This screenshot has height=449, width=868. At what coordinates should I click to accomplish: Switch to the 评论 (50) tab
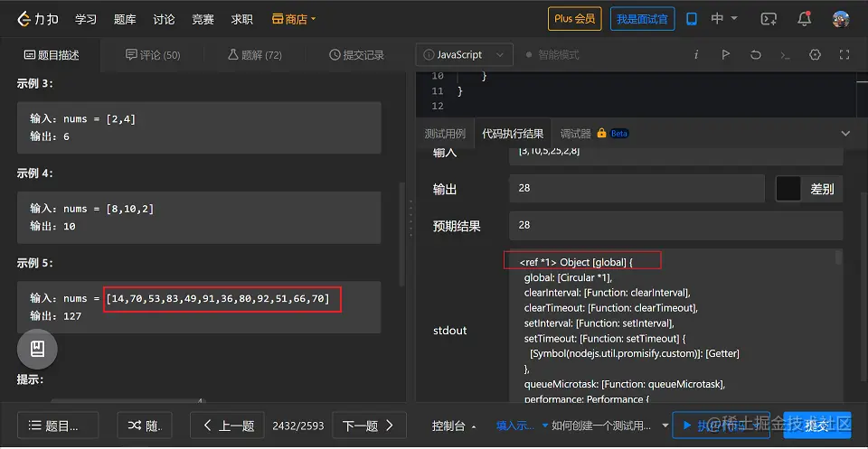click(153, 55)
